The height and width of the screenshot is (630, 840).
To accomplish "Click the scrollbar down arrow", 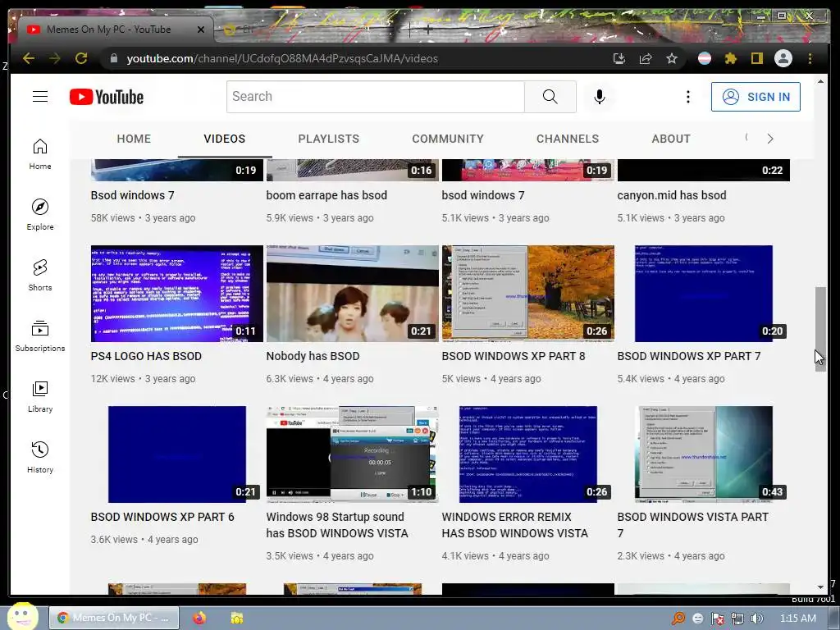I will (820, 587).
